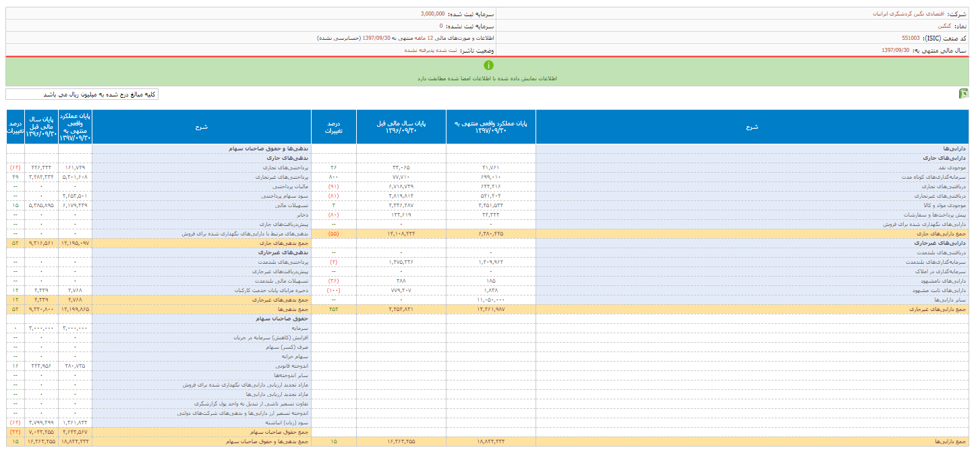Click fiscal year end date beside 'سال مالی منتهی به'
Image resolution: width=980 pixels, height=452 pixels.
[x=896, y=50]
